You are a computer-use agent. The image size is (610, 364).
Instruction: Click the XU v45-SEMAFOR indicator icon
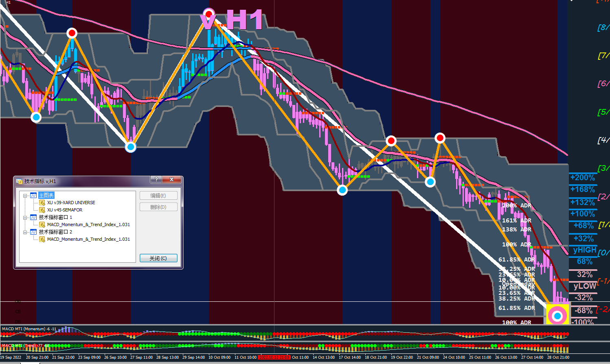pos(42,210)
